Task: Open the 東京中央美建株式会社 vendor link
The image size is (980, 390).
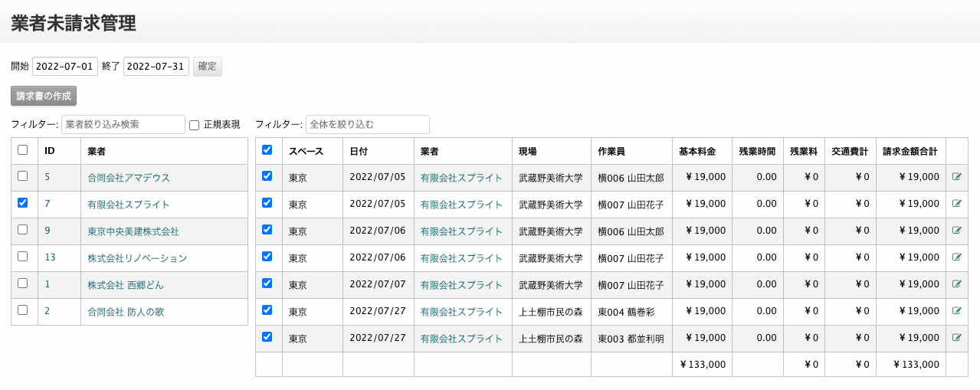Action: pyautogui.click(x=133, y=231)
